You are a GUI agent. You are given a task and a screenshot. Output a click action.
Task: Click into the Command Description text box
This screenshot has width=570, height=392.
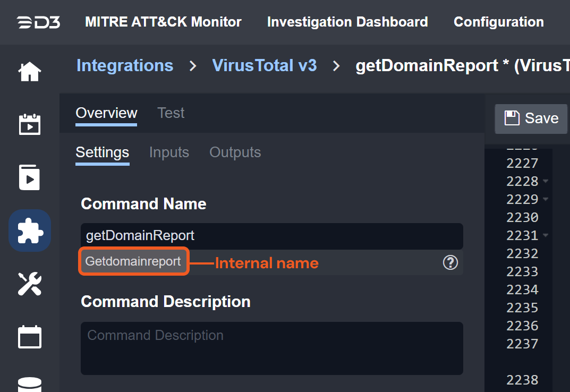[x=271, y=348]
